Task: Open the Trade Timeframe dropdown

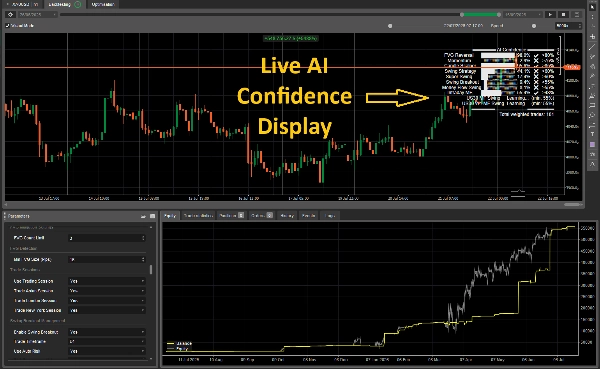Action: (x=107, y=341)
